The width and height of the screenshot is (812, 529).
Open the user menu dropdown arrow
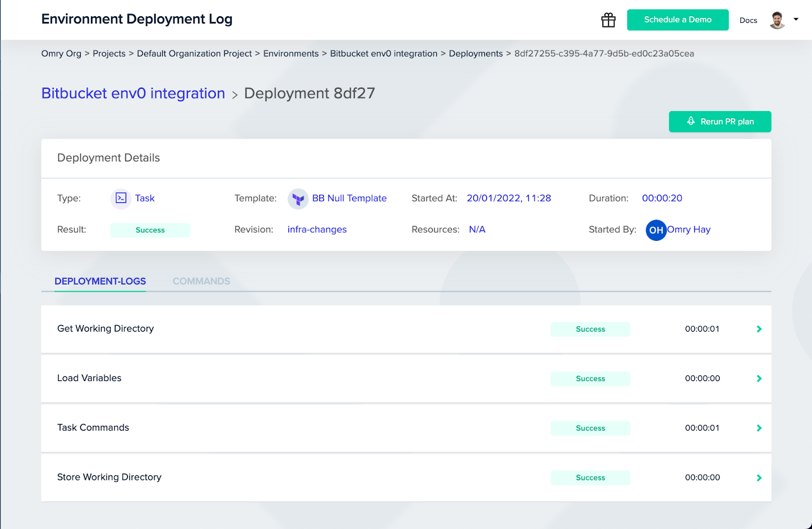796,19
